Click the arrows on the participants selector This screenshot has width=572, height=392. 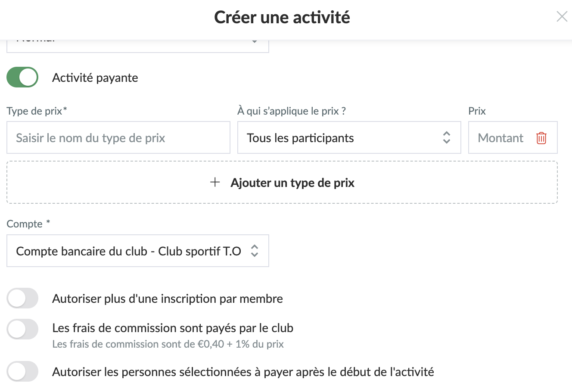point(447,138)
